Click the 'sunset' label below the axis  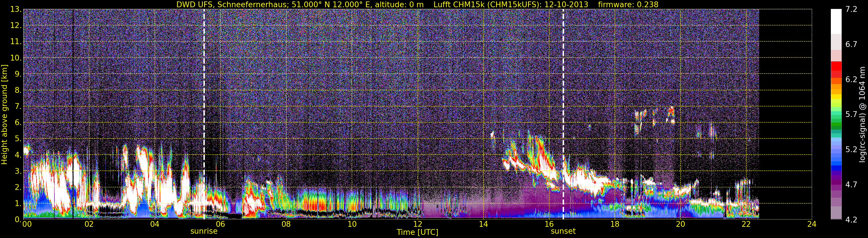click(563, 231)
